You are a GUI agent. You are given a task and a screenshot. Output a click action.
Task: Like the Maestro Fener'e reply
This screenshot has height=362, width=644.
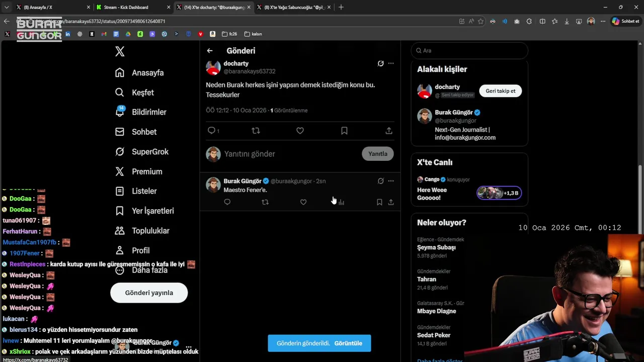[x=303, y=202]
